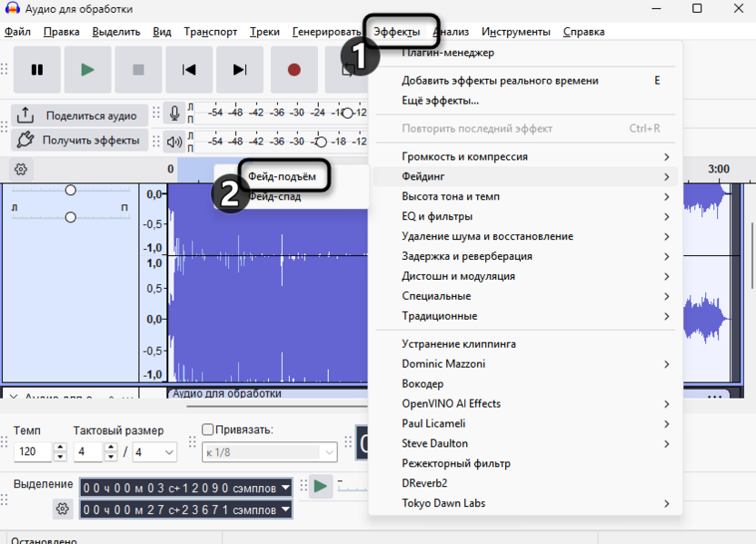Click plug icon on Get effects

25,140
